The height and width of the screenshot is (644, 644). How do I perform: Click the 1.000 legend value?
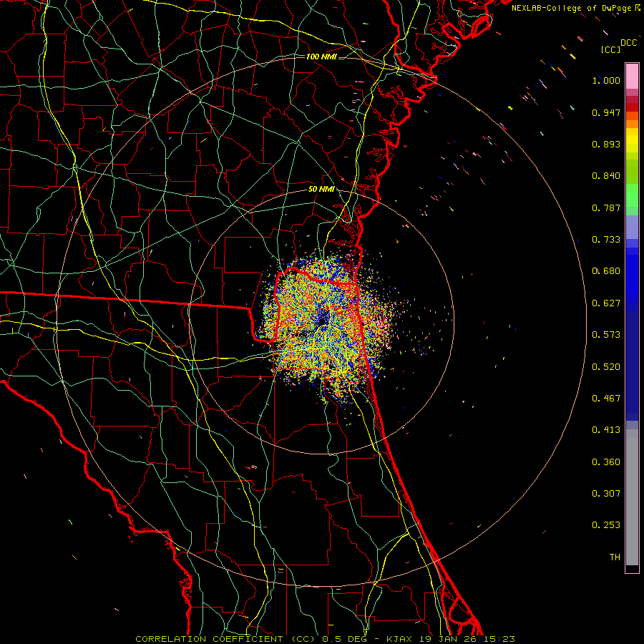pyautogui.click(x=606, y=80)
